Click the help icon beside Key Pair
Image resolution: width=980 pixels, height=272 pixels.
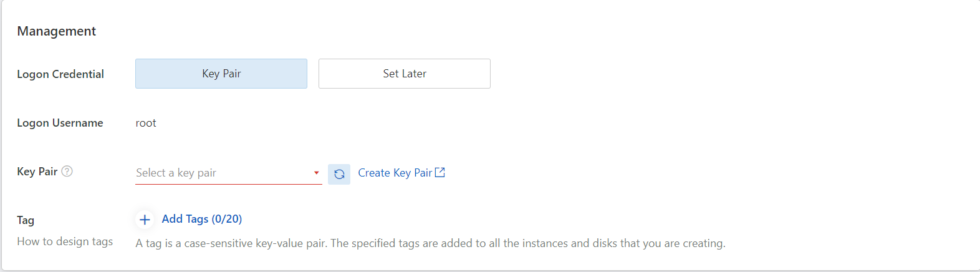tap(67, 171)
